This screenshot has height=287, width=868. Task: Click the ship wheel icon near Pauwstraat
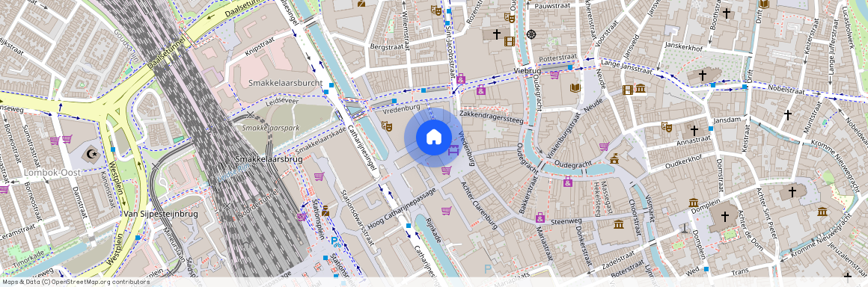click(531, 34)
